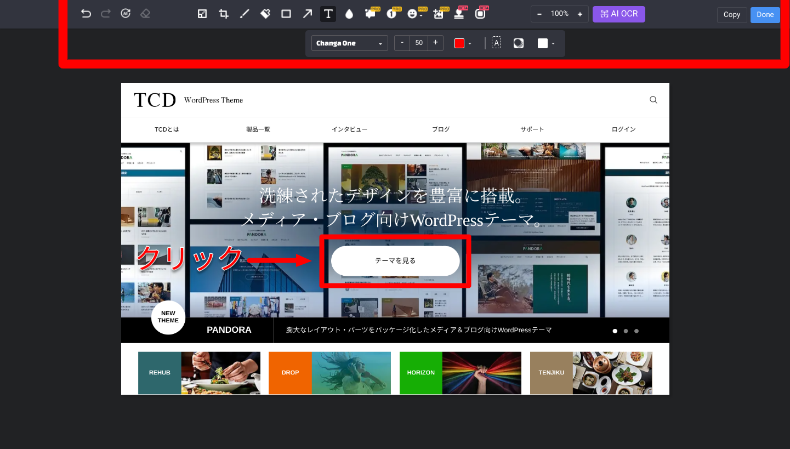Select the second carousel slide dot
This screenshot has height=449, width=790.
pos(626,331)
